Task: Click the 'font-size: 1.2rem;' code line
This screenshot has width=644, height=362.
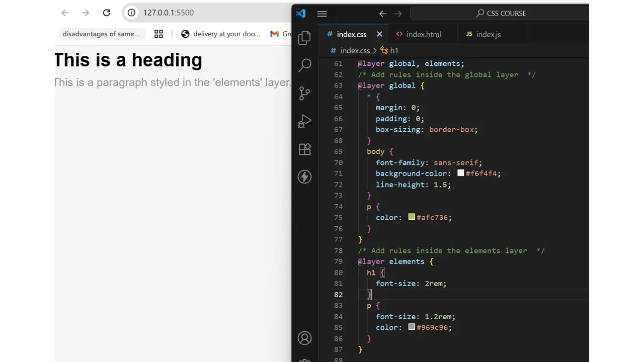Action: point(416,316)
